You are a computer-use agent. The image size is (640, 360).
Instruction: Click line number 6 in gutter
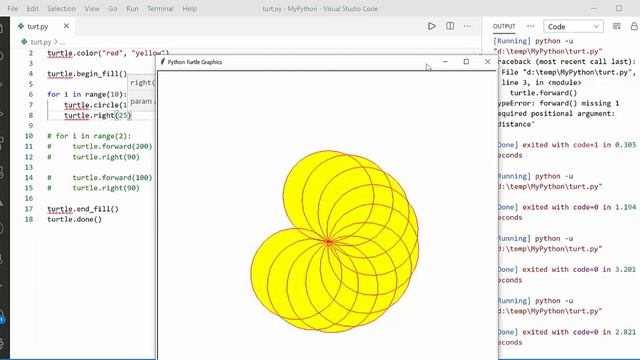31,94
